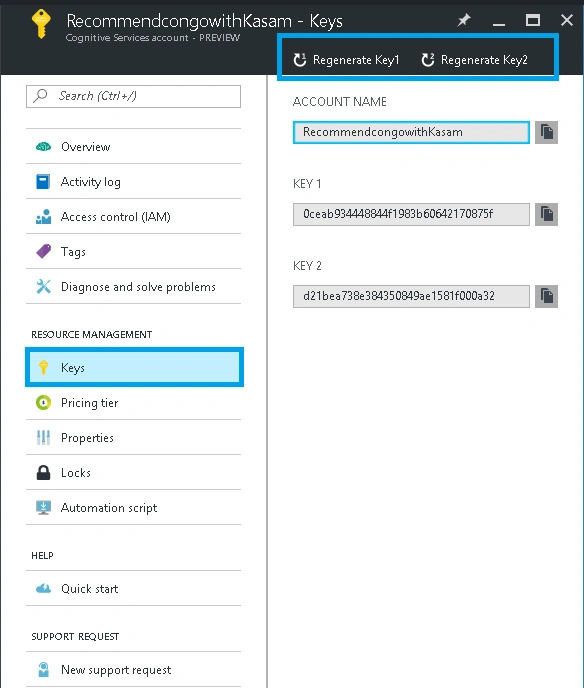The width and height of the screenshot is (584, 688).
Task: Click the Regenerate Key1 button
Action: 346,60
